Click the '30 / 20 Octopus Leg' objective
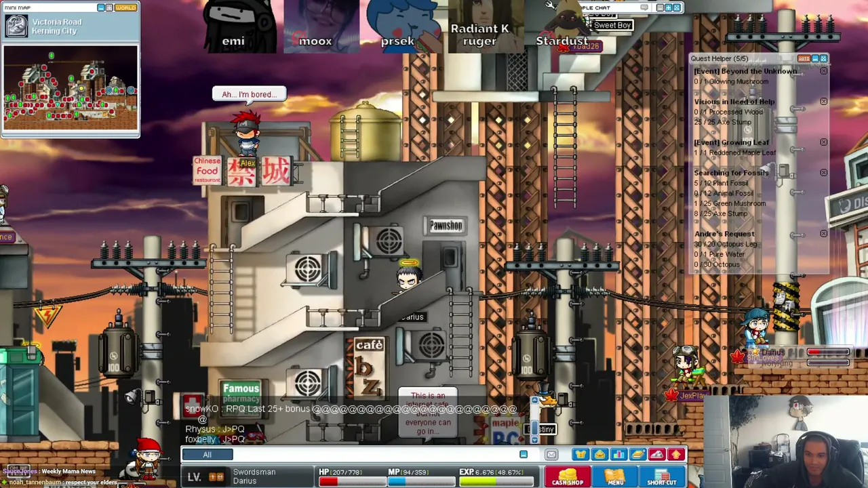 (x=725, y=244)
